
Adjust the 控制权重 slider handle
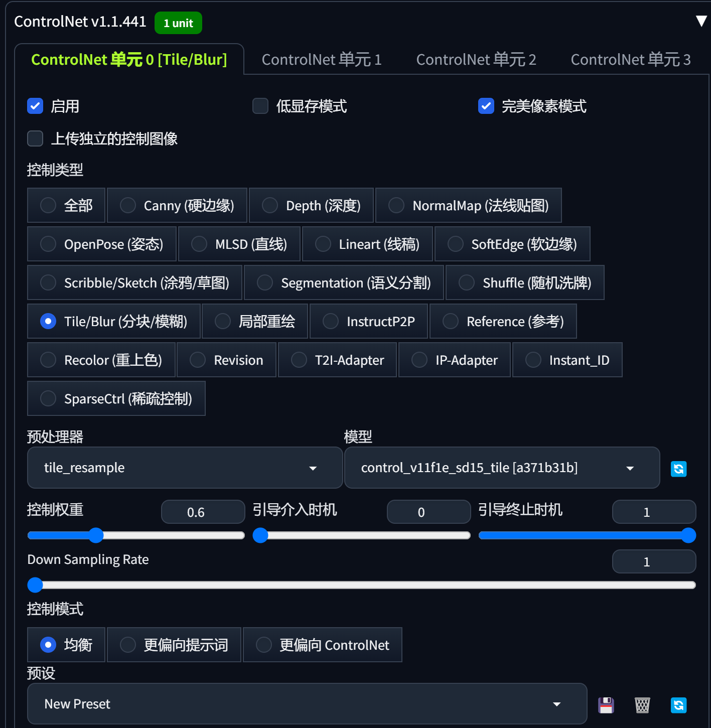(x=96, y=535)
